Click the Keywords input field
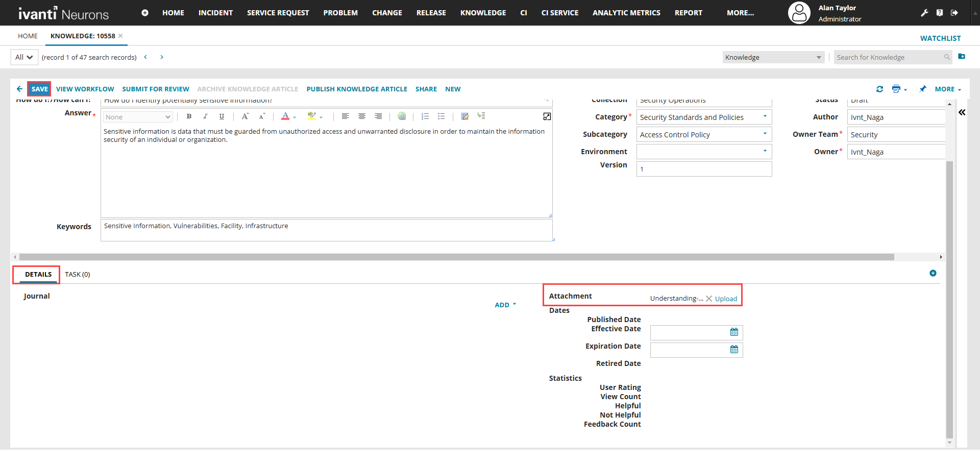Viewport: 980px width, 465px height. 327,230
